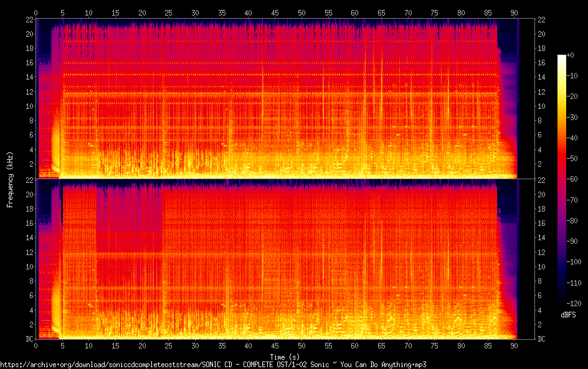Click the 90 second tick on the bottom time axis
Image resolution: width=588 pixels, height=369 pixels.
[x=514, y=345]
